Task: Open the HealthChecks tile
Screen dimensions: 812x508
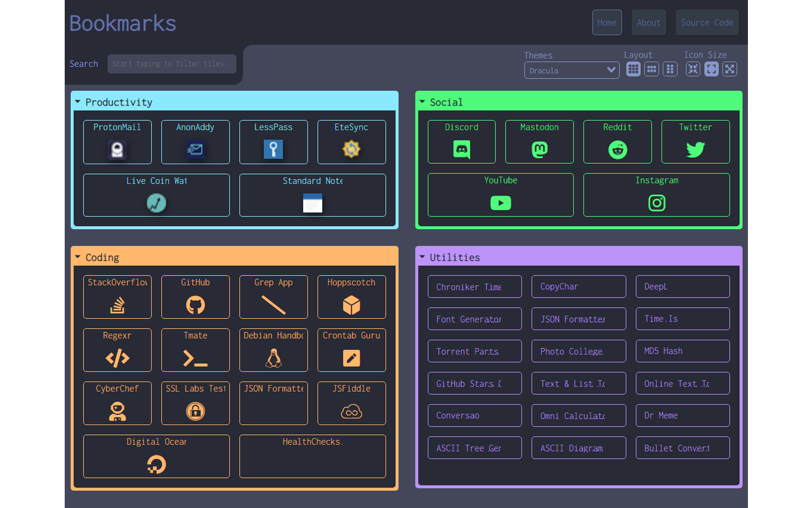Action: click(312, 456)
